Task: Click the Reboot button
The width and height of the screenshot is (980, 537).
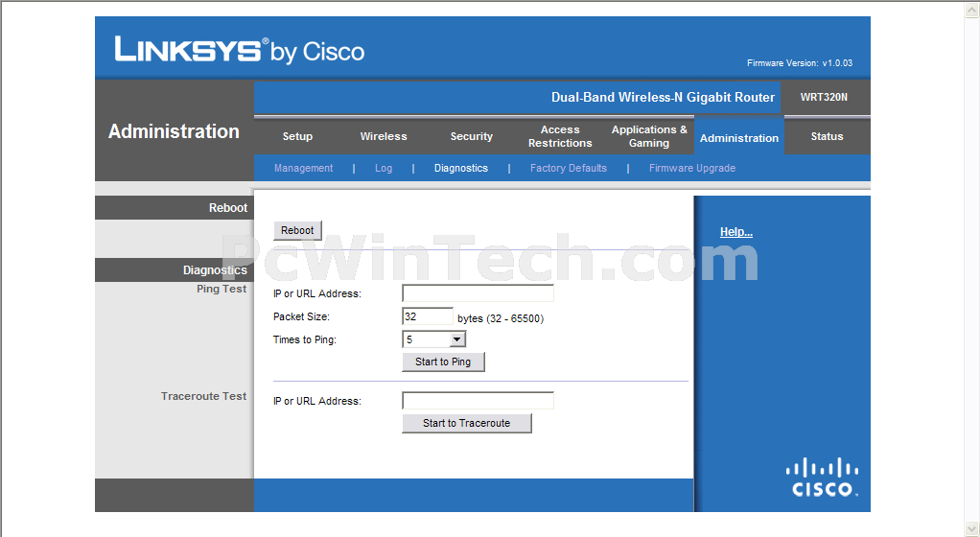Action: [x=297, y=231]
